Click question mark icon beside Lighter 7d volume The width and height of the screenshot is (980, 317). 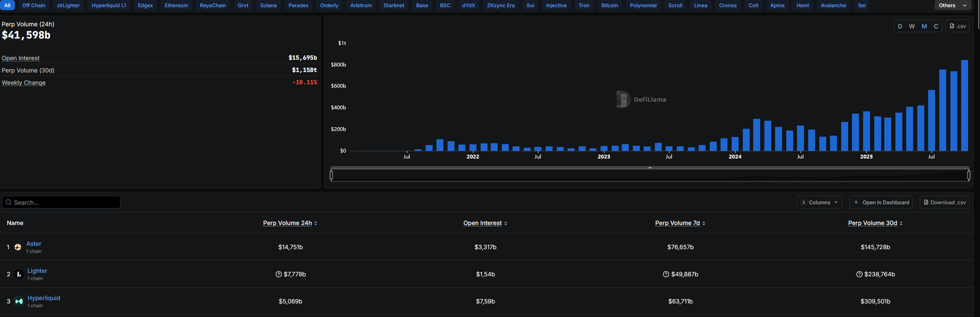(666, 274)
